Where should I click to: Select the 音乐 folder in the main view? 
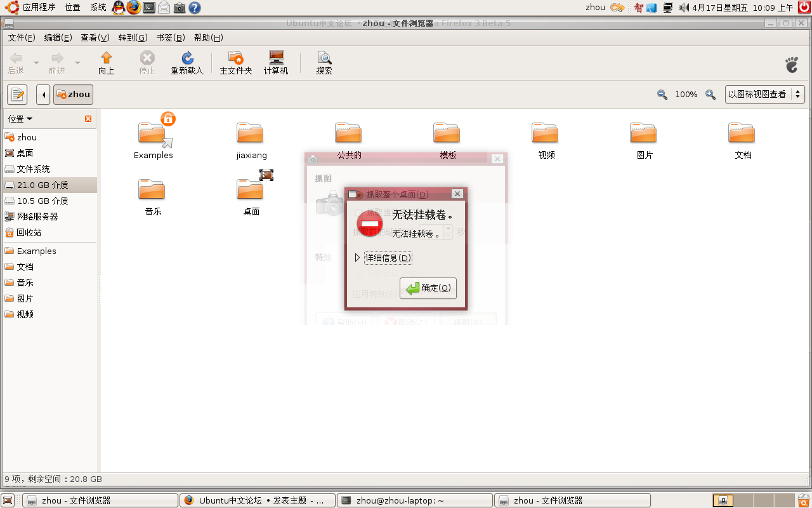point(153,196)
